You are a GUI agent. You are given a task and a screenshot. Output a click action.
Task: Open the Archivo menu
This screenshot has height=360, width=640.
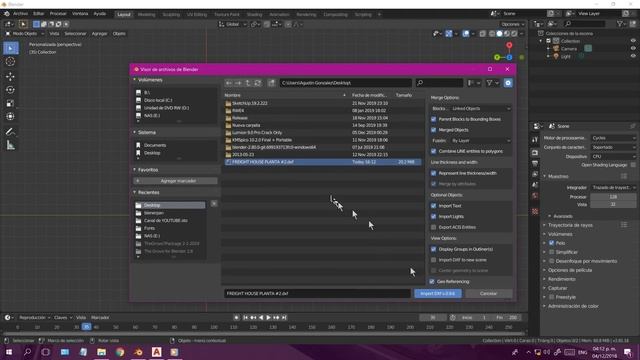[x=20, y=14]
